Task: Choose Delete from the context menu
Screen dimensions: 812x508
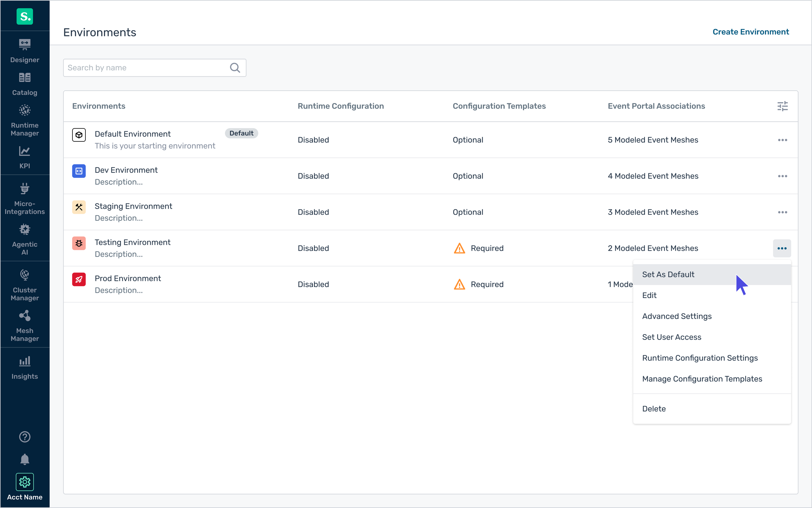Action: [x=654, y=409]
